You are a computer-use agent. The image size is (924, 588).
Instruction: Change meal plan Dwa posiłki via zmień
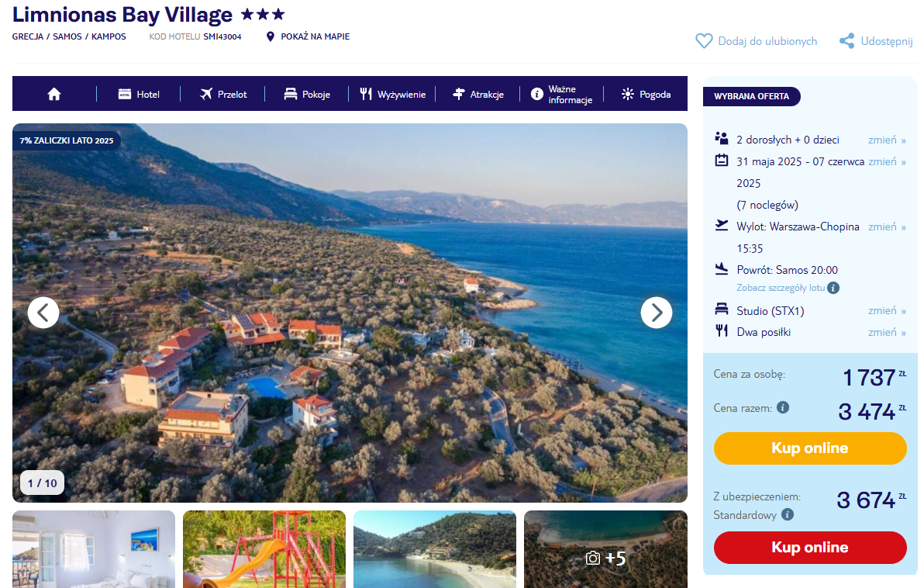[887, 332]
